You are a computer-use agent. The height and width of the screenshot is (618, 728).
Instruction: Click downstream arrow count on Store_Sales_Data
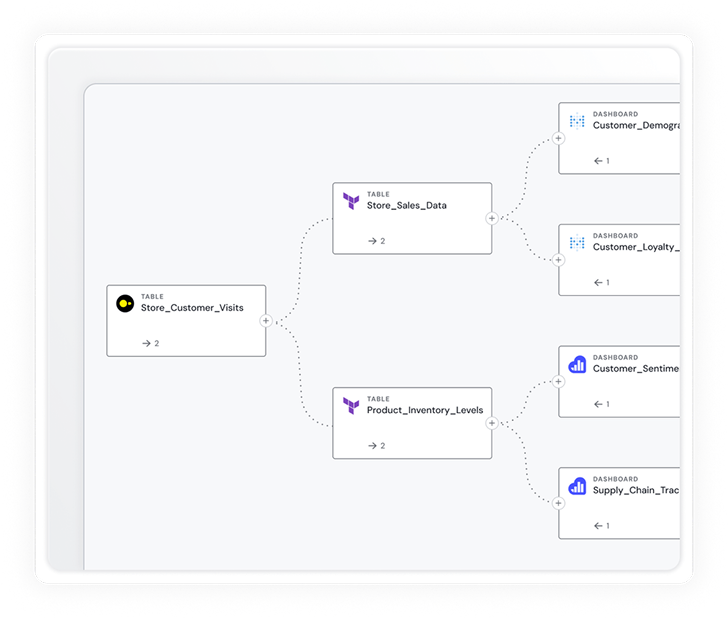[x=377, y=241]
